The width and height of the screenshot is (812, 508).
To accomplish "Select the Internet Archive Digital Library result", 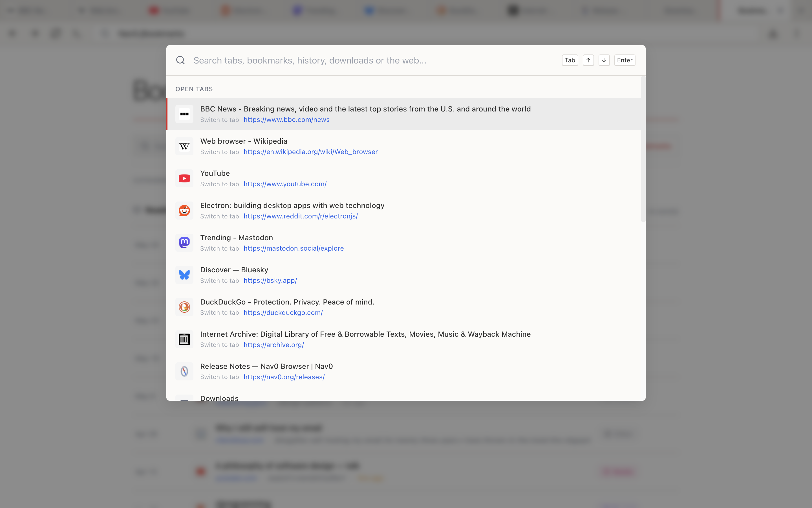I will point(404,339).
